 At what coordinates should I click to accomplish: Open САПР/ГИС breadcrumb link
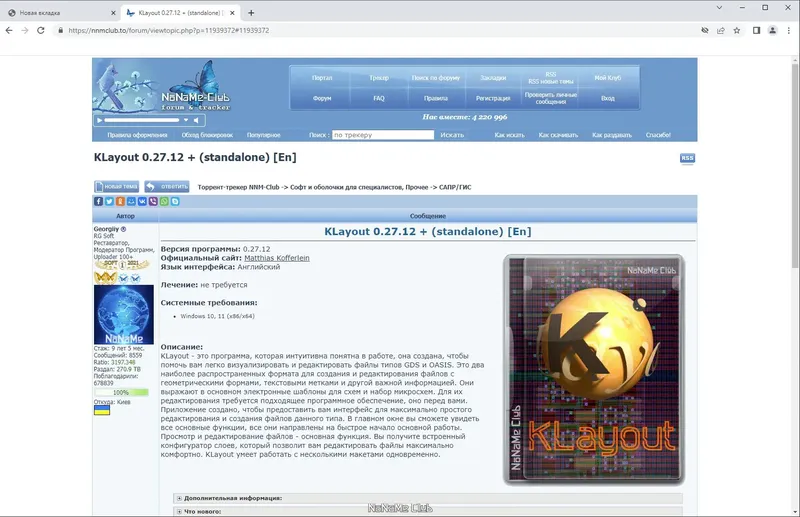click(455, 187)
